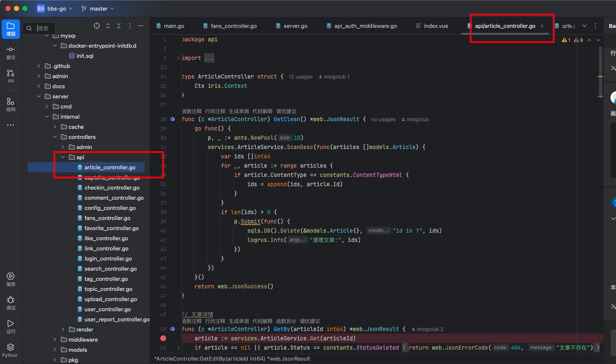616x364 pixels.
Task: Close the api/article_controller.go tab
Action: (x=542, y=26)
